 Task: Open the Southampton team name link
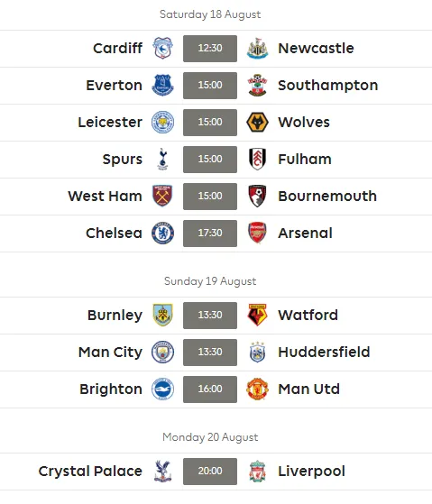coord(328,86)
